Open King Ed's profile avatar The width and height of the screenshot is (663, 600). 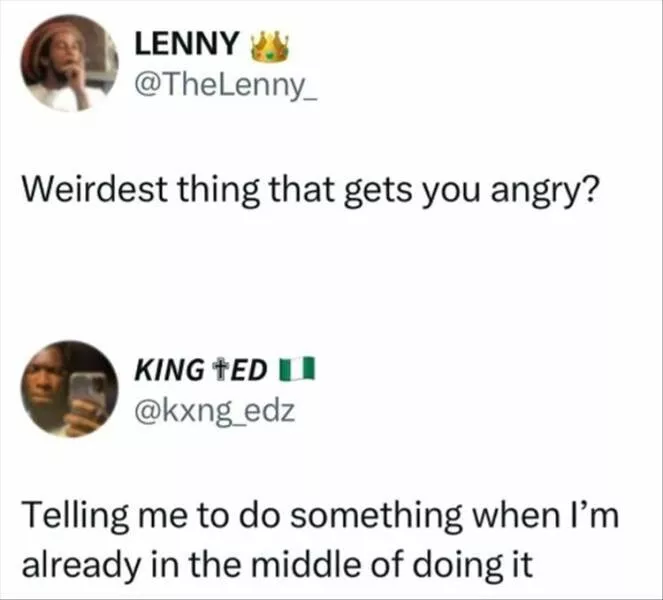pos(68,388)
